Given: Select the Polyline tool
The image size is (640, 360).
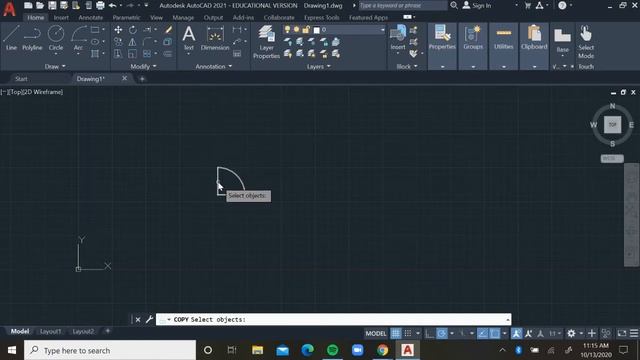Looking at the screenshot, I should [32, 38].
